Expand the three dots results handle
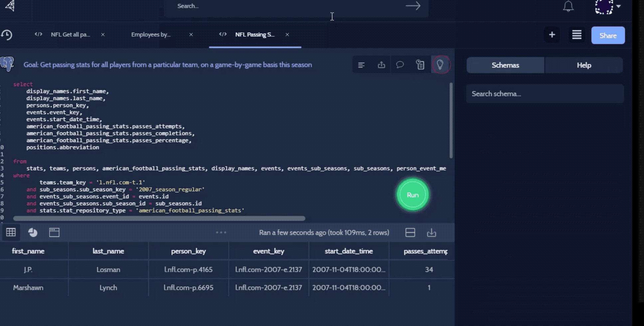 point(221,233)
